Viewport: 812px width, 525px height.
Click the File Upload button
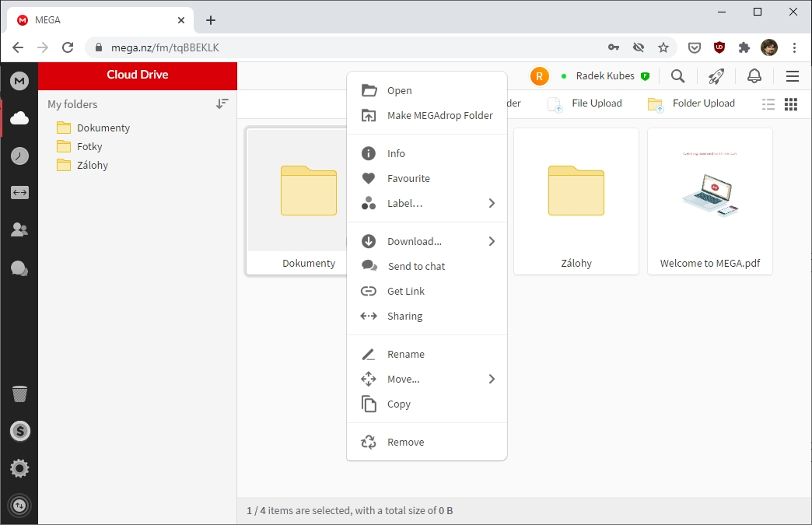[585, 103]
